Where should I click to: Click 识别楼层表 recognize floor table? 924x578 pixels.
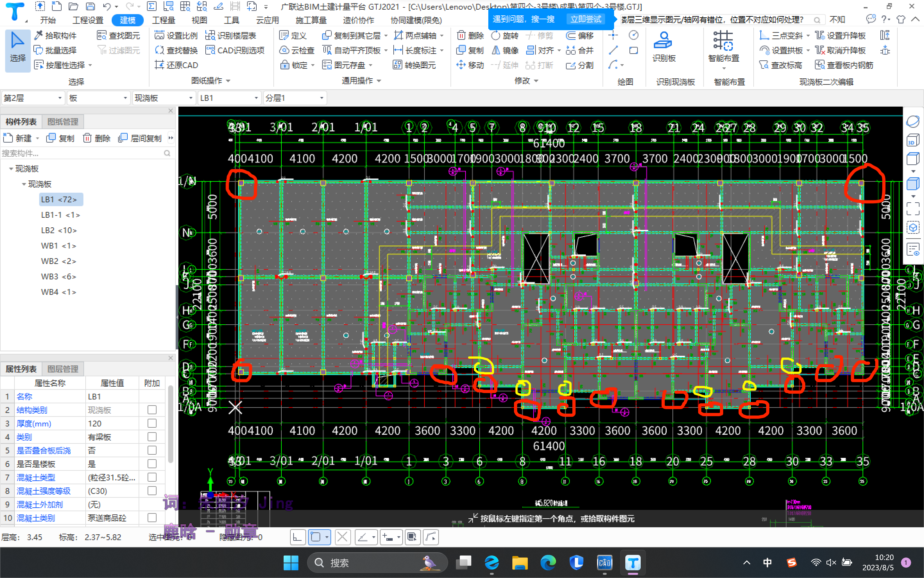[x=231, y=36]
